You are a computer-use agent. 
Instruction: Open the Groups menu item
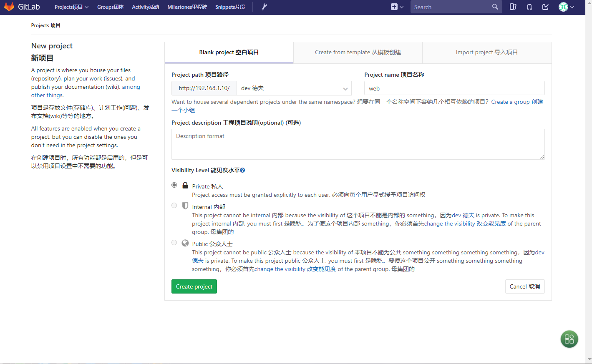(x=110, y=7)
